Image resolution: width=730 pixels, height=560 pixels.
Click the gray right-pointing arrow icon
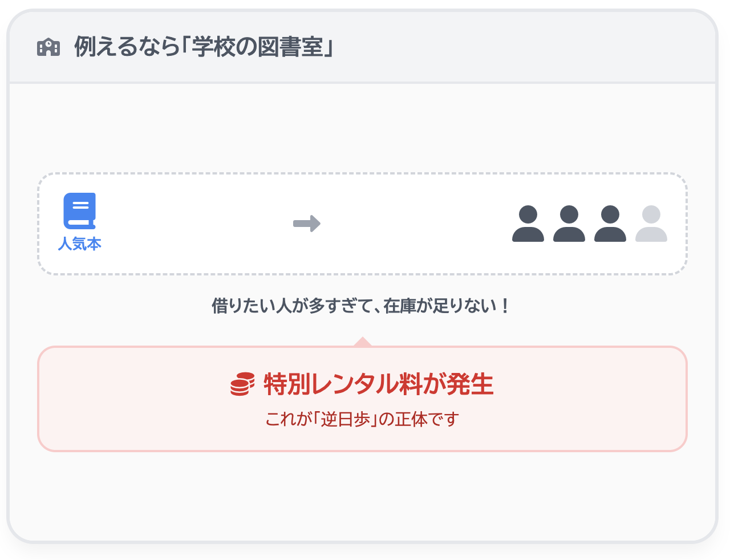tap(307, 224)
